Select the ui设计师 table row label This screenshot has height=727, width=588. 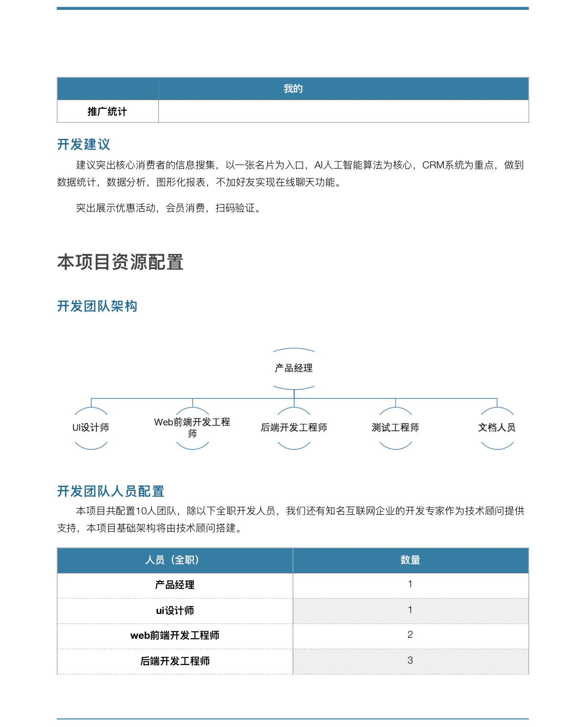[x=175, y=611]
